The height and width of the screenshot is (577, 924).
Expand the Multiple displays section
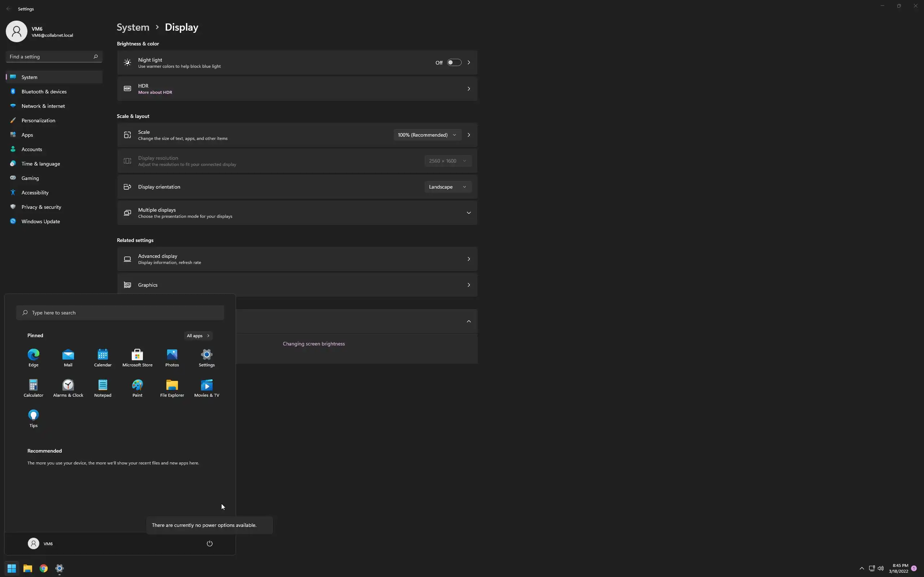click(x=468, y=212)
